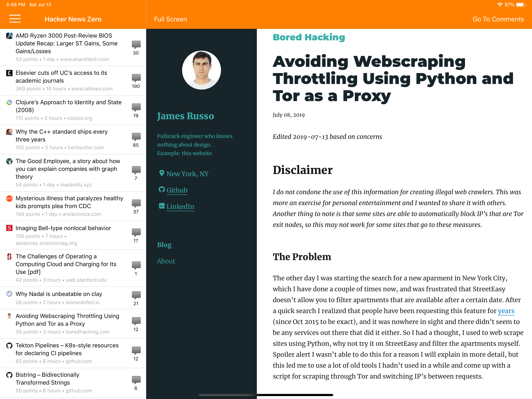Open the LinkedIn link in sidebar
This screenshot has height=399, width=532.
pos(180,207)
